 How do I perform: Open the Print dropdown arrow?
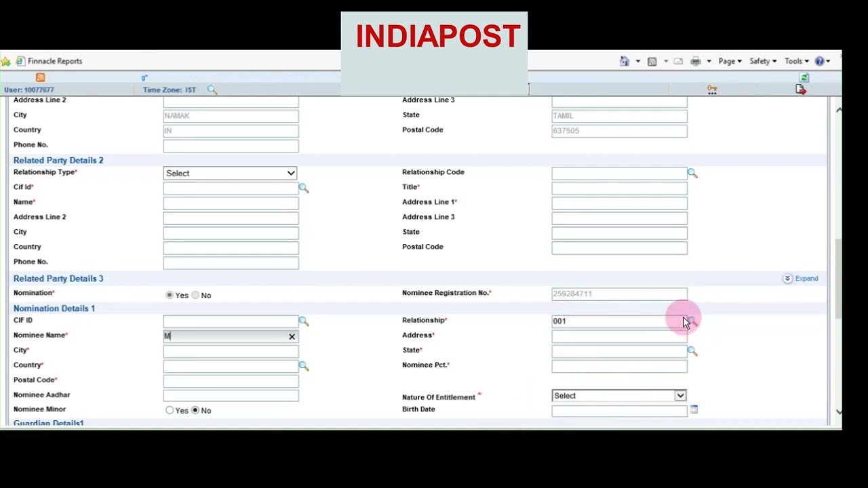(x=709, y=61)
